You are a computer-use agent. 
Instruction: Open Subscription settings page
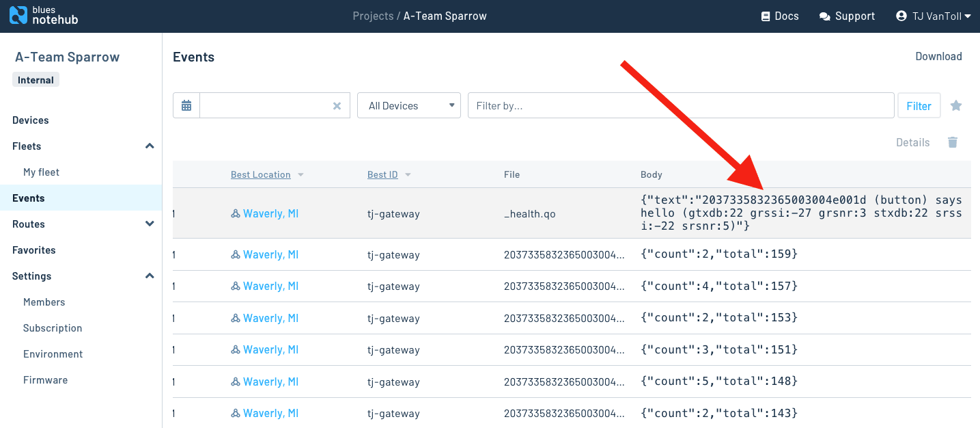[53, 328]
